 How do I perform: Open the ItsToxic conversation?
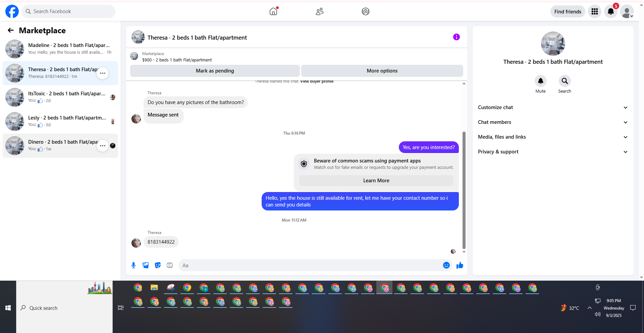60,97
